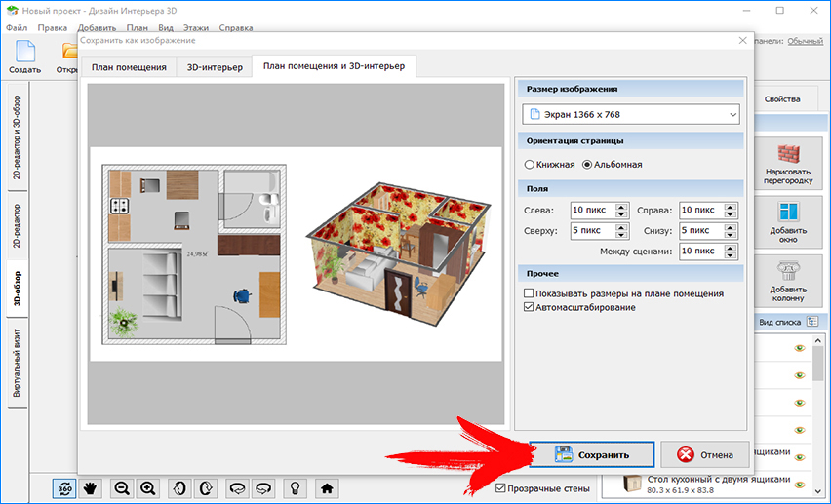Image resolution: width=831 pixels, height=504 pixels.
Task: Click the 2D floor plan preview image
Action: 194,254
